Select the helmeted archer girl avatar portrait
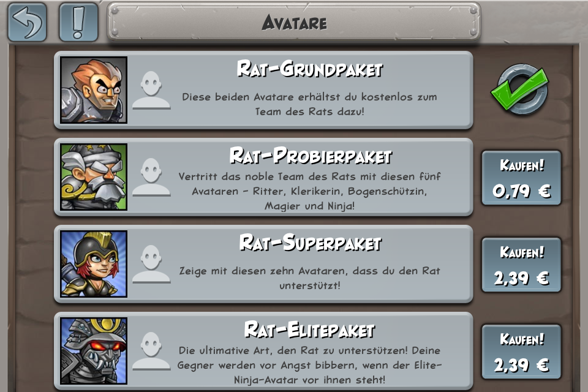 coord(94,264)
